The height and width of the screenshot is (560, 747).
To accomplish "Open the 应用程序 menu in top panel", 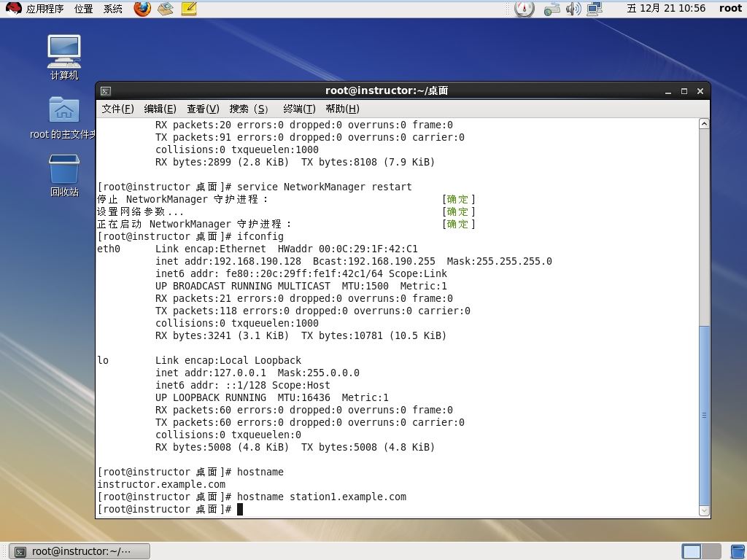I will 44,9.
